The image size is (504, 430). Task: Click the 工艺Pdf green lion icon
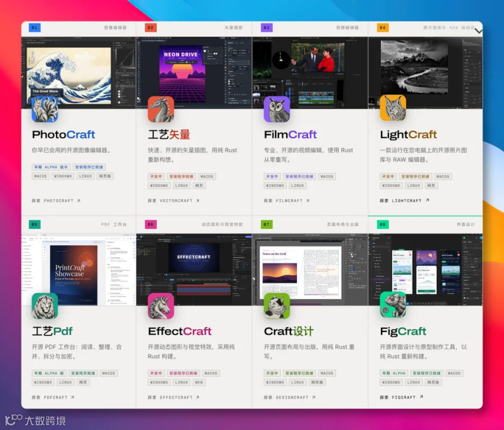[x=45, y=306]
